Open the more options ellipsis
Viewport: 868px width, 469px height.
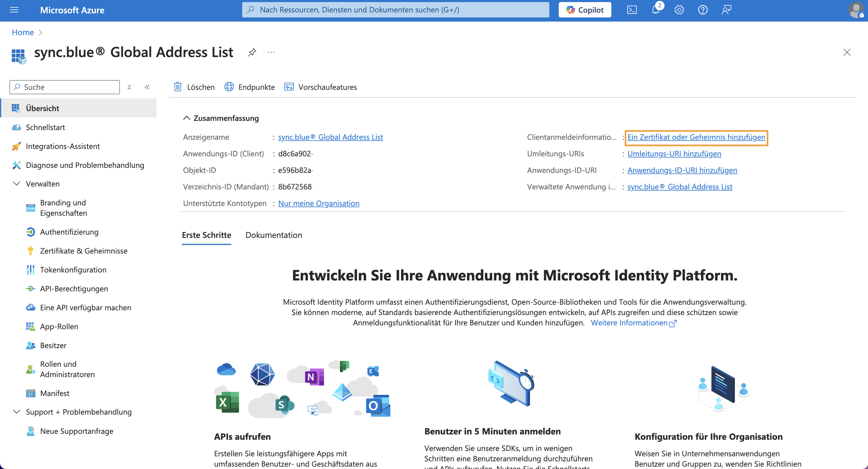click(x=271, y=52)
